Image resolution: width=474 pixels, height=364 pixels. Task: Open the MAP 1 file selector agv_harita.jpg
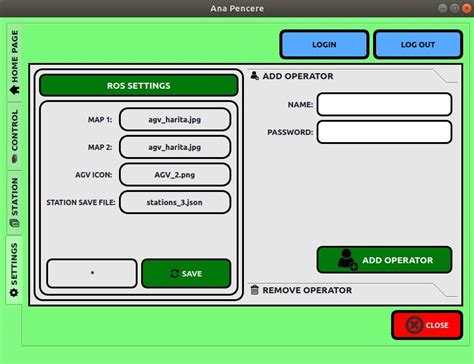pyautogui.click(x=175, y=119)
